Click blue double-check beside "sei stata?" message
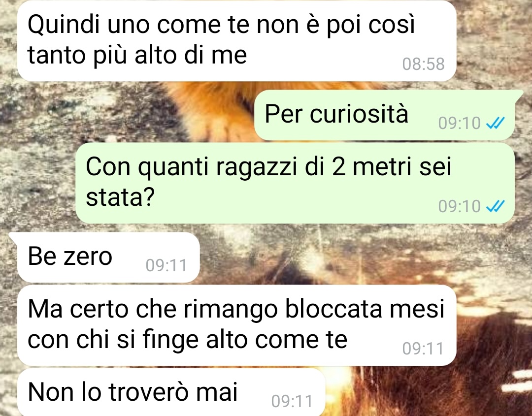The width and height of the screenshot is (532, 416). pos(496,206)
